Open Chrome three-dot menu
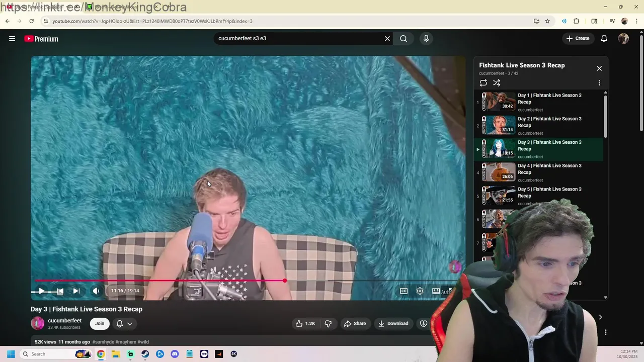Image resolution: width=644 pixels, height=362 pixels. pyautogui.click(x=636, y=21)
